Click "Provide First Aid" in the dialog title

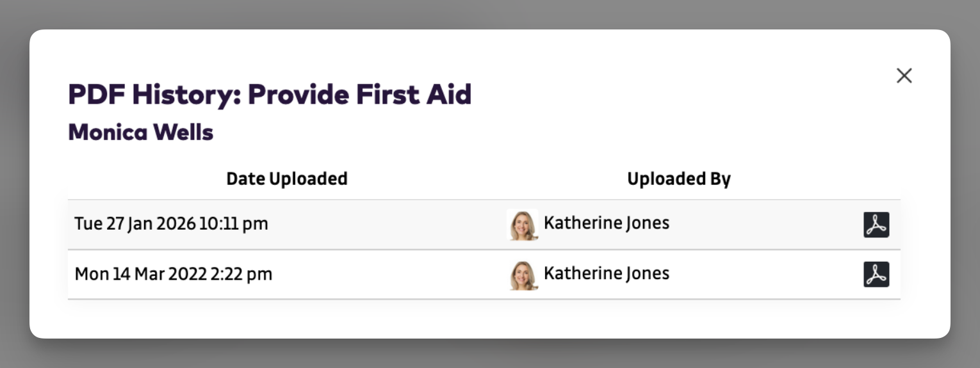pos(359,95)
